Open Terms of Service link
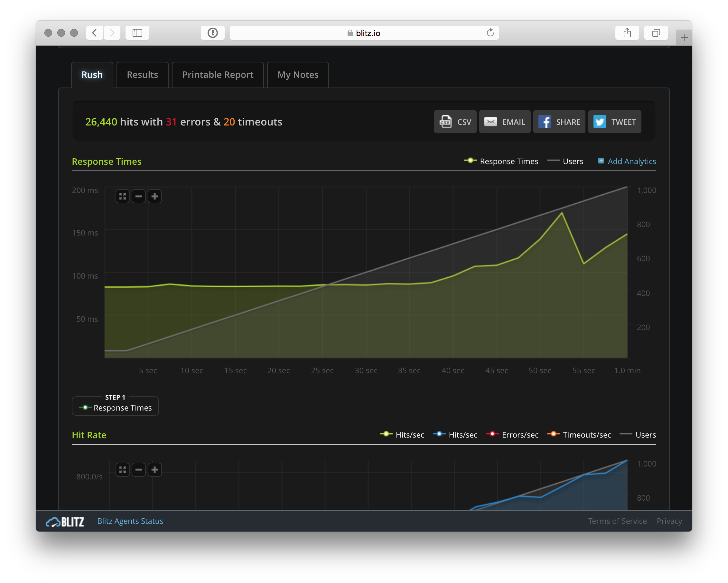The width and height of the screenshot is (728, 583). (x=617, y=521)
